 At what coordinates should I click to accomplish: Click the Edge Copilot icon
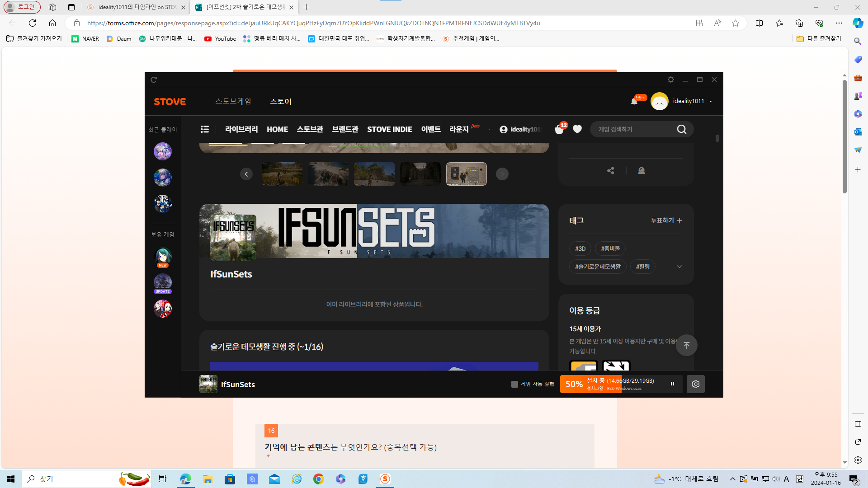pyautogui.click(x=858, y=23)
